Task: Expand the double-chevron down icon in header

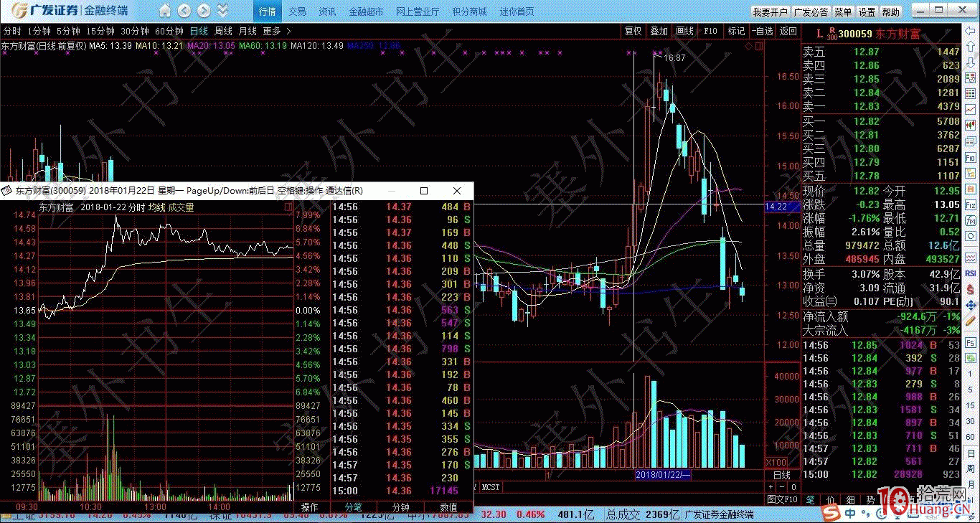Action: pyautogui.click(x=222, y=11)
